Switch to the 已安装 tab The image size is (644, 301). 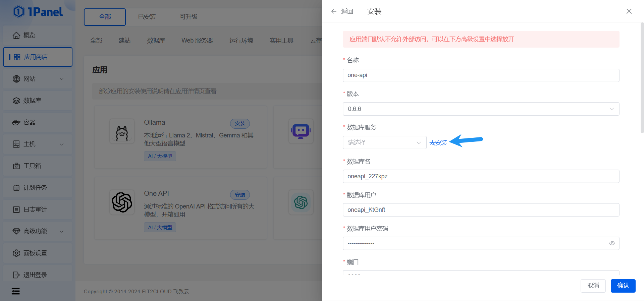point(147,17)
